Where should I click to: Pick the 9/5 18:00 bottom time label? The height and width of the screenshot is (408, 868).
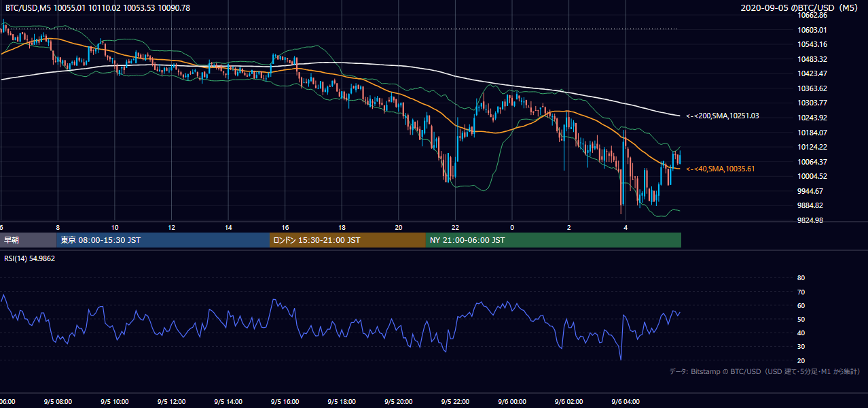[x=342, y=402]
